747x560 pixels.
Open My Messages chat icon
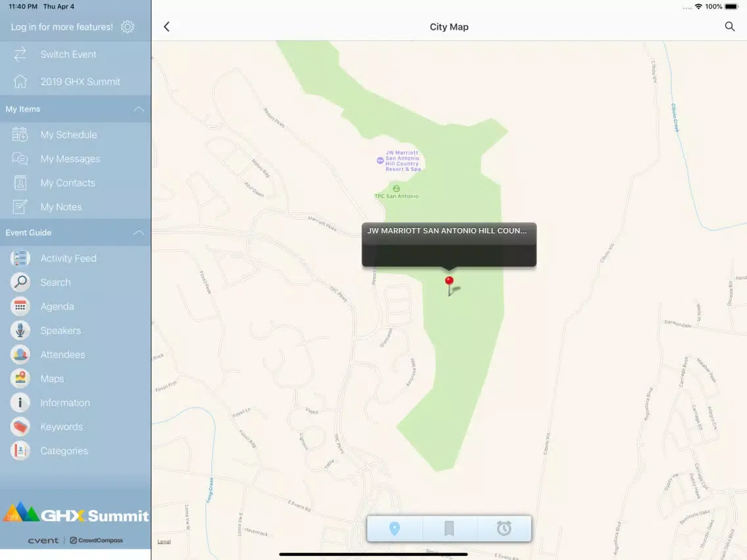click(x=20, y=158)
